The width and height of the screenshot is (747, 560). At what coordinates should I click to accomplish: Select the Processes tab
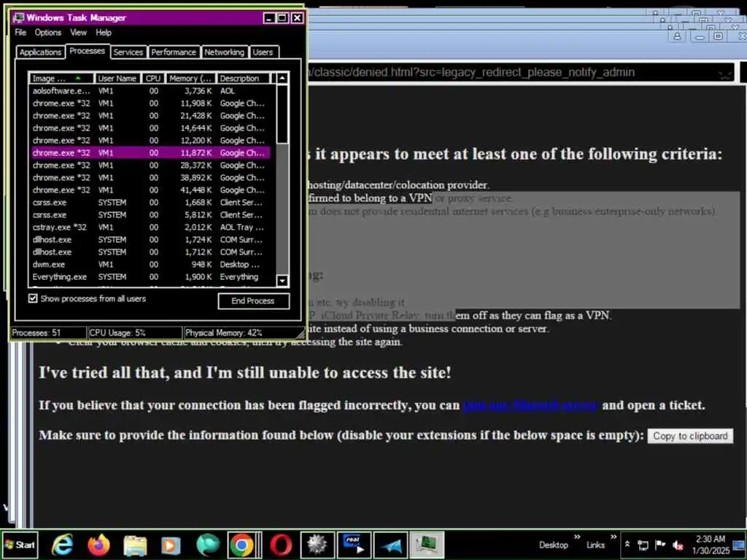point(88,51)
